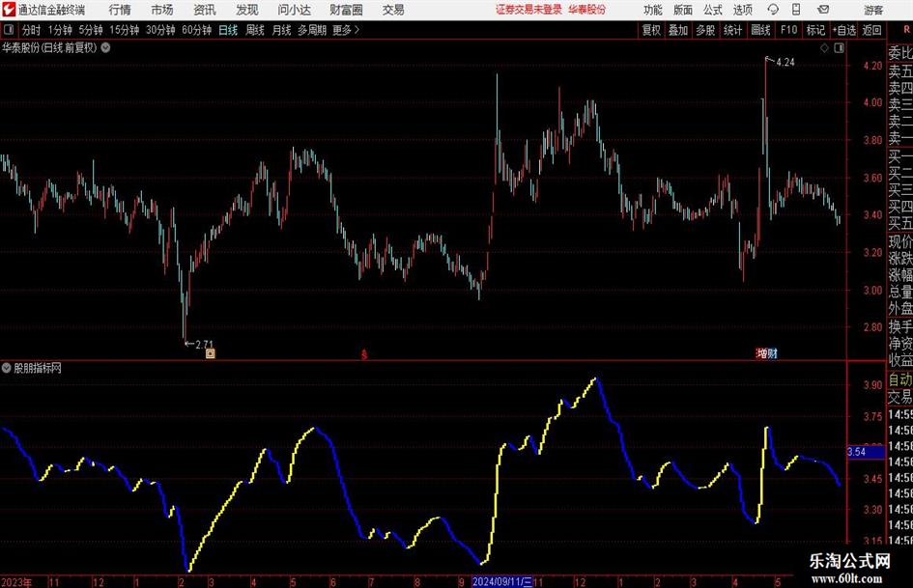The height and width of the screenshot is (588, 913).
Task: Click the 委比 row in quote panel
Action: click(x=900, y=53)
